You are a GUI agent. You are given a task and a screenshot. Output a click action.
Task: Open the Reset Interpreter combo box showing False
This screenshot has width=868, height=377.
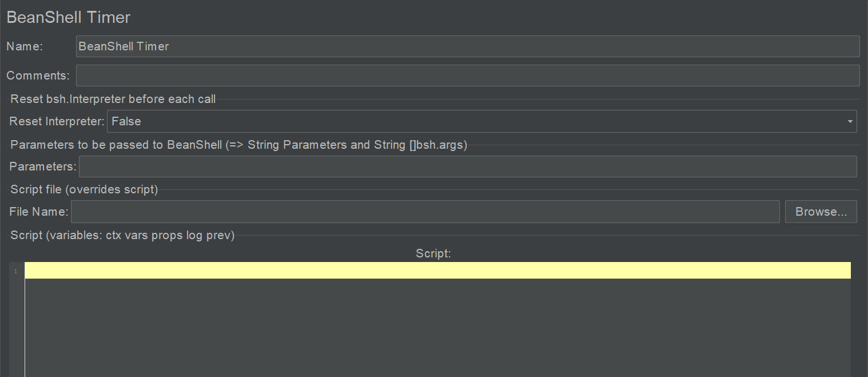tap(481, 121)
